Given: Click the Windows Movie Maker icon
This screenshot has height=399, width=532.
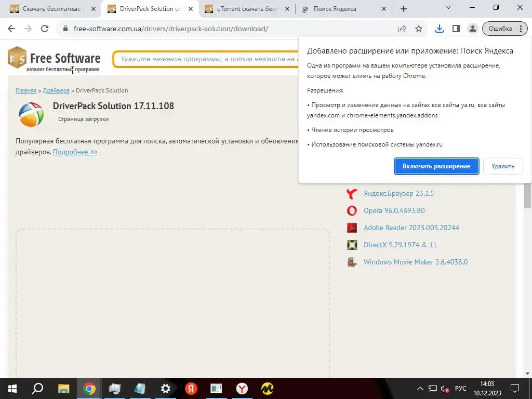Looking at the screenshot, I should (352, 262).
